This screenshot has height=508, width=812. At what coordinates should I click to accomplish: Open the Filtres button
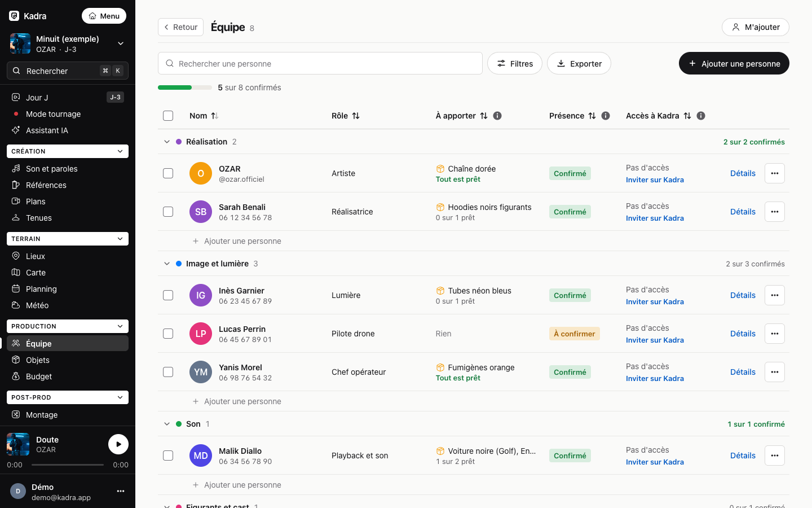tap(515, 63)
